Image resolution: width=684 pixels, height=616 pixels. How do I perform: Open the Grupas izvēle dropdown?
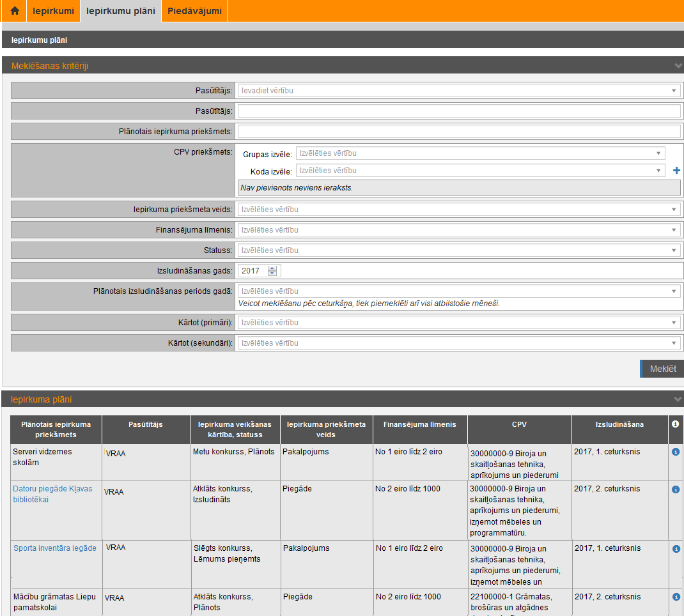(480, 153)
